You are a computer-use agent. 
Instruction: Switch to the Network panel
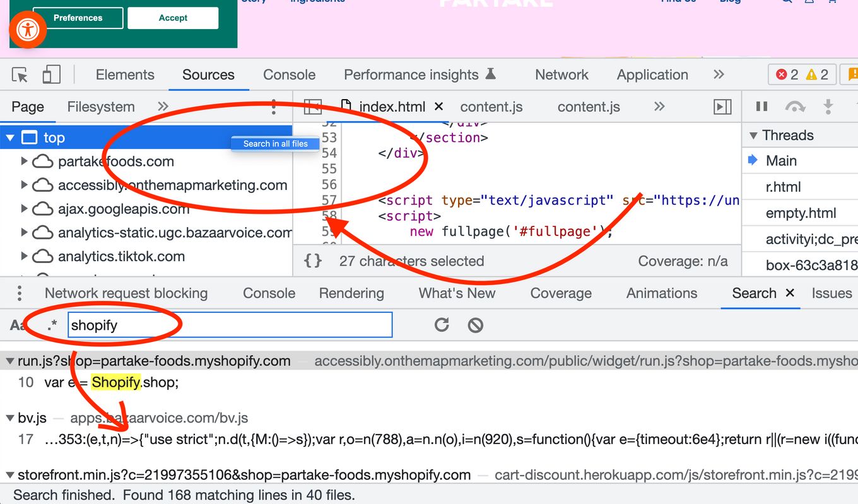coord(561,74)
